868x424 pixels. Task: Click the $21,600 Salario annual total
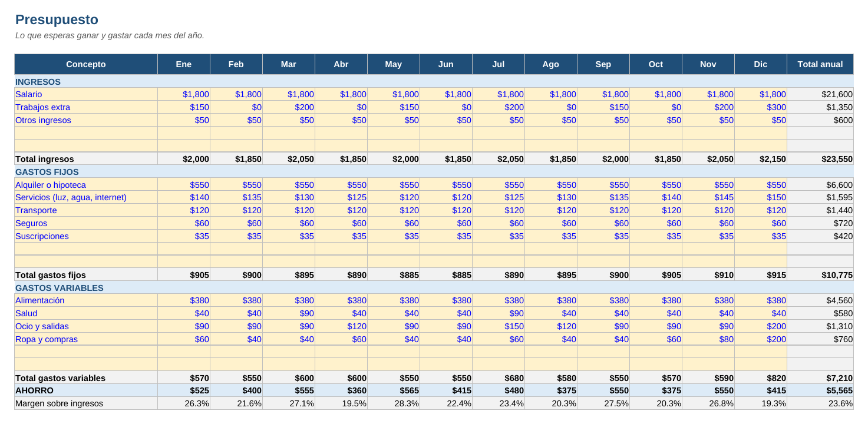pos(820,94)
